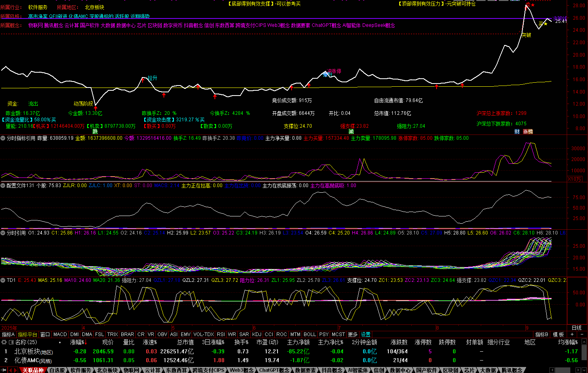Click 软件服务 industry link in header

tap(38, 7)
